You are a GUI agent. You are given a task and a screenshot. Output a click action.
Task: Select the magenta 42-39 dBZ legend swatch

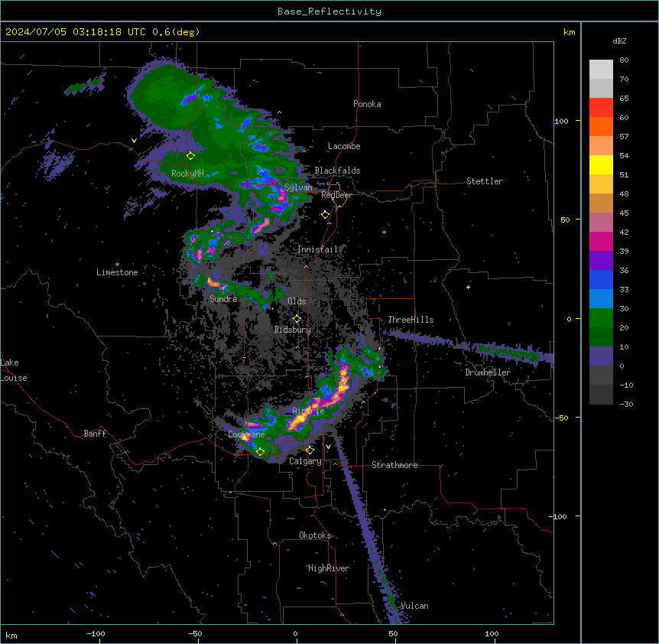pyautogui.click(x=601, y=241)
